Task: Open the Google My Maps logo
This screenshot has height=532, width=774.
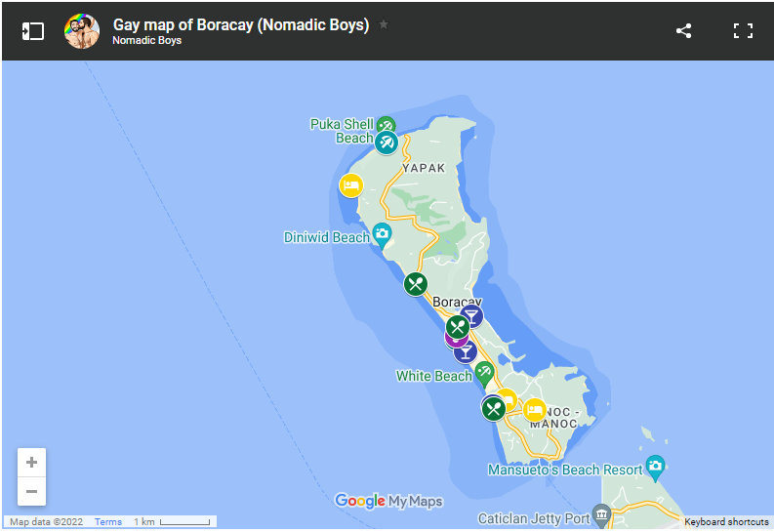Action: (388, 501)
